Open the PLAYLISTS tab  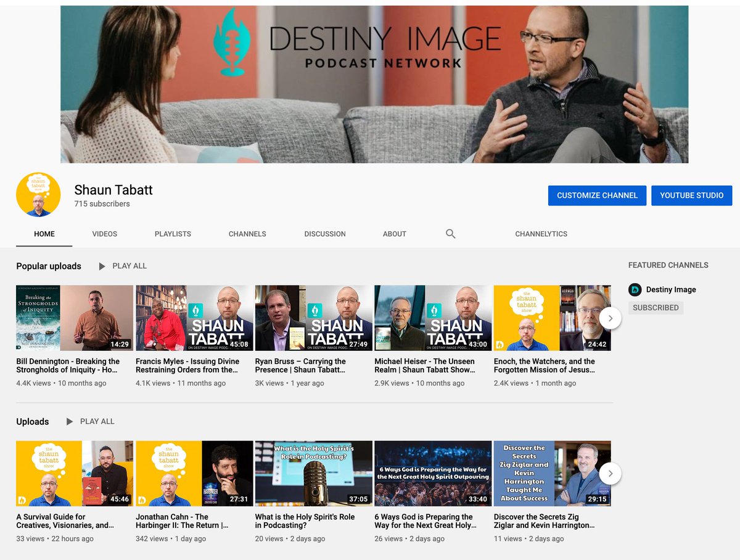click(x=173, y=234)
